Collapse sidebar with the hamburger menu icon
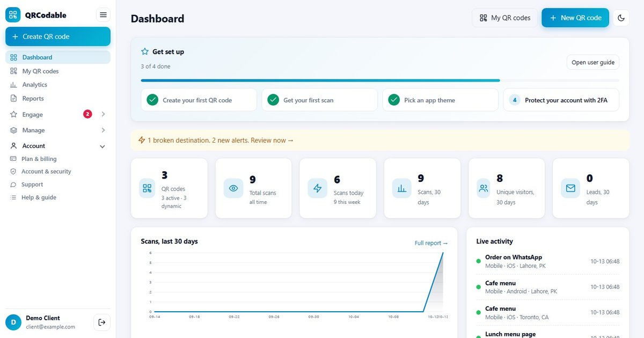 click(103, 15)
